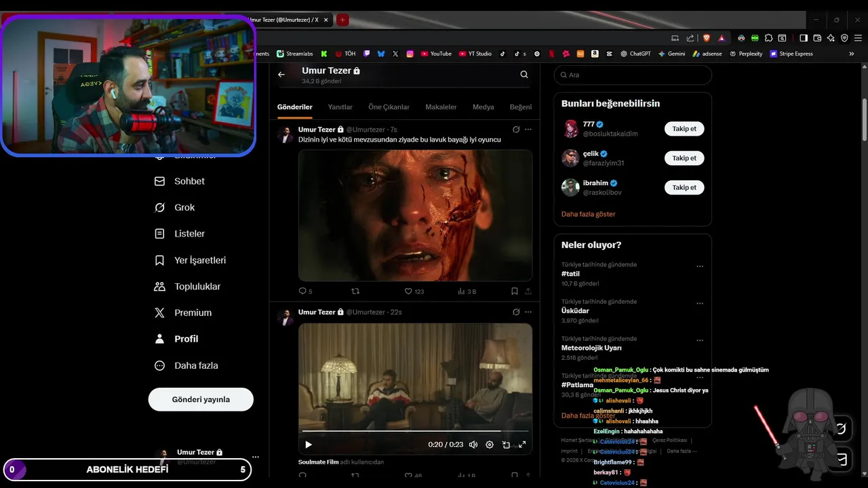Follow çelik with Takip et
Screen dimensions: 868x488
(684, 158)
